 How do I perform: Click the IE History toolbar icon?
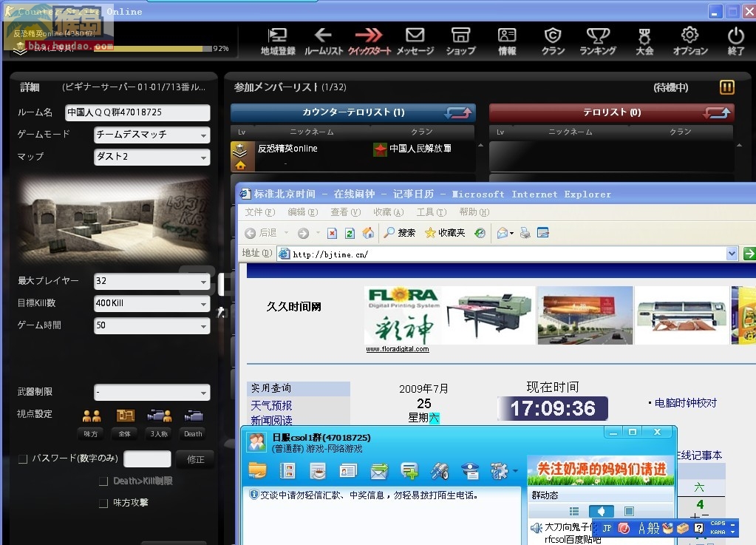tap(480, 234)
